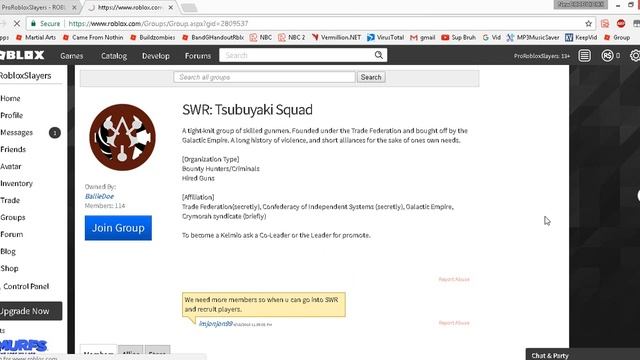Open Friends in sidebar
Image resolution: width=640 pixels, height=360 pixels.
[13, 149]
